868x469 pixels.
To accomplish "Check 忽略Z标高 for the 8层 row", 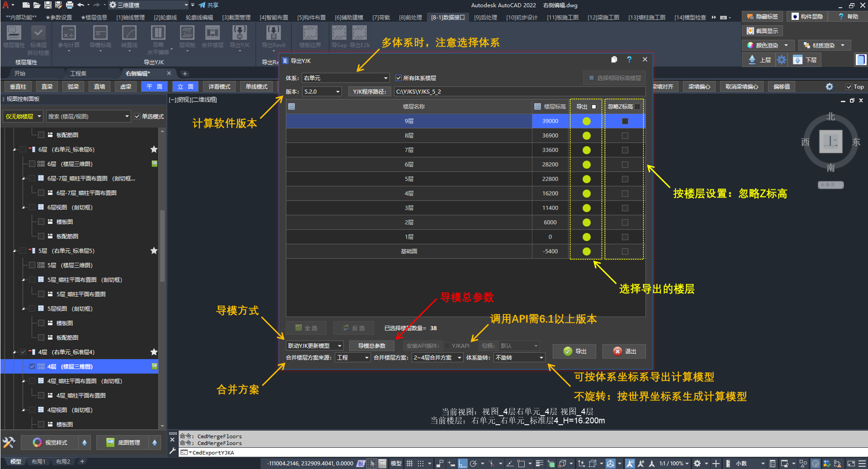I will 625,136.
